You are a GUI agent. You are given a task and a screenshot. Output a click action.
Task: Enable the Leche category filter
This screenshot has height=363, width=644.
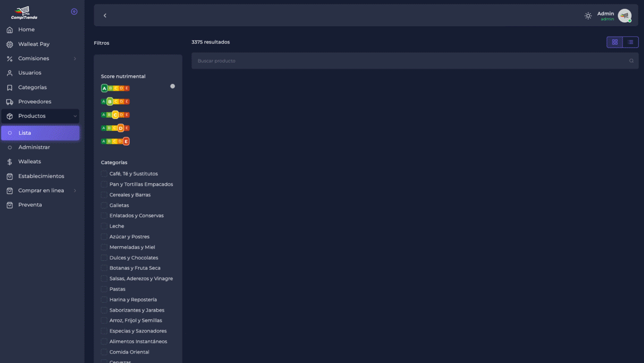coord(105,226)
